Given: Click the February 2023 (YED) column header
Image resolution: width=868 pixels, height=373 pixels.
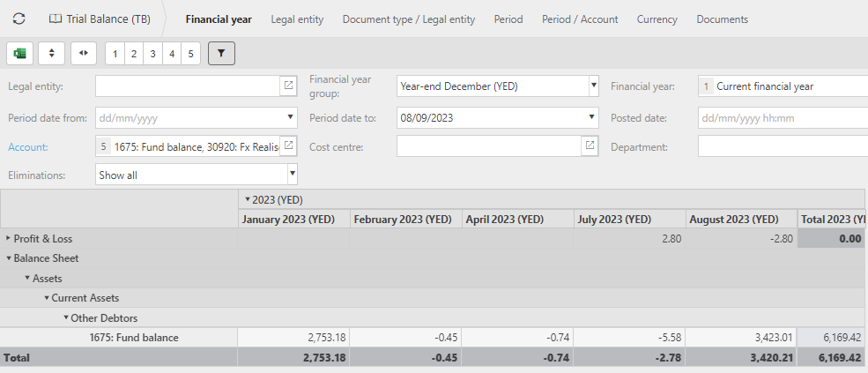Looking at the screenshot, I should [x=405, y=219].
